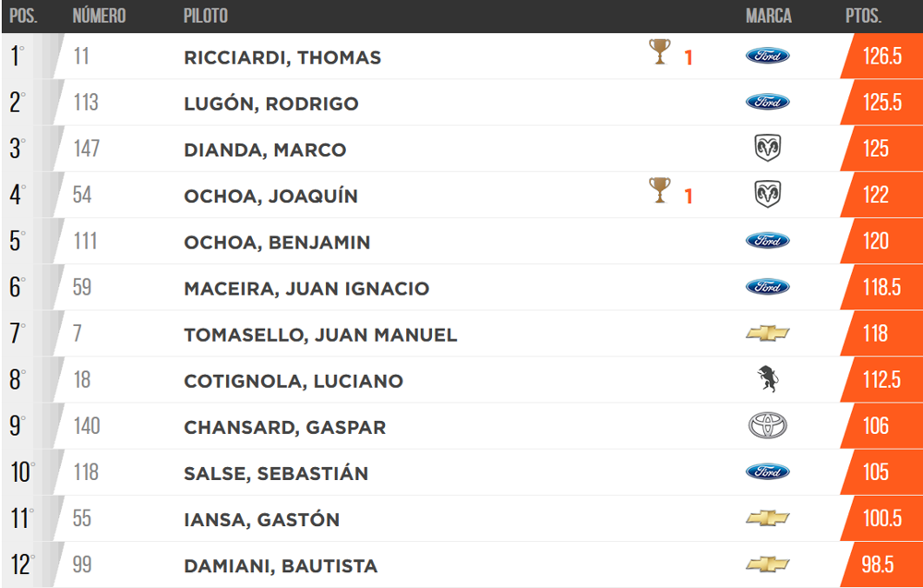Screen dimensions: 923x588
Task: Click the Ram logo beside Dianda, Marco
Action: click(768, 148)
